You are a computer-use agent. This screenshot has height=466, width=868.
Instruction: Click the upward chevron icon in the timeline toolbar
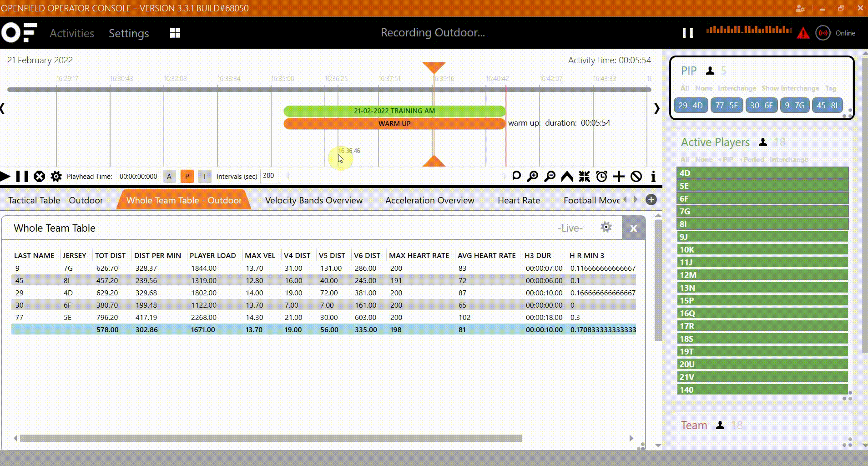point(567,176)
